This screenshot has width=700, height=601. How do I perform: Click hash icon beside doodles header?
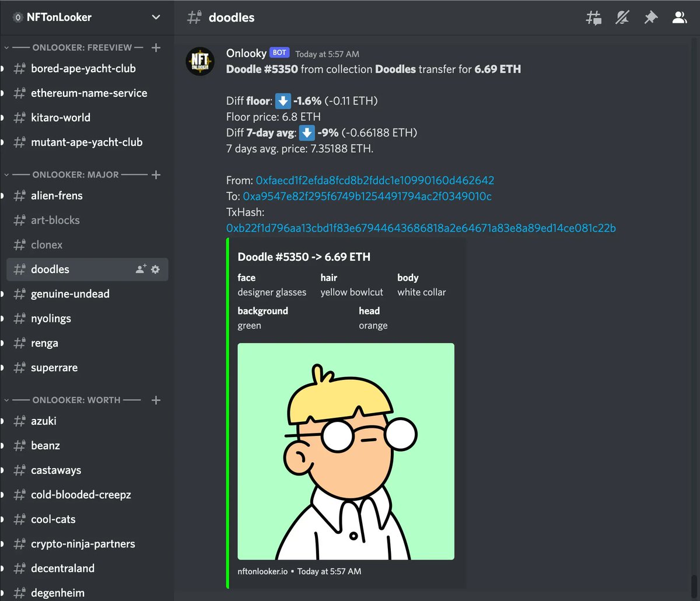coord(194,18)
